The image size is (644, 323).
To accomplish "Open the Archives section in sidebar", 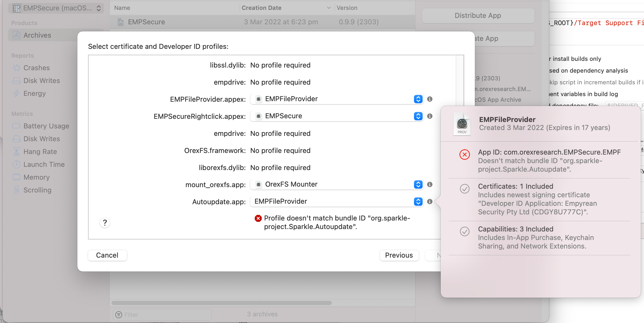I will pos(37,35).
